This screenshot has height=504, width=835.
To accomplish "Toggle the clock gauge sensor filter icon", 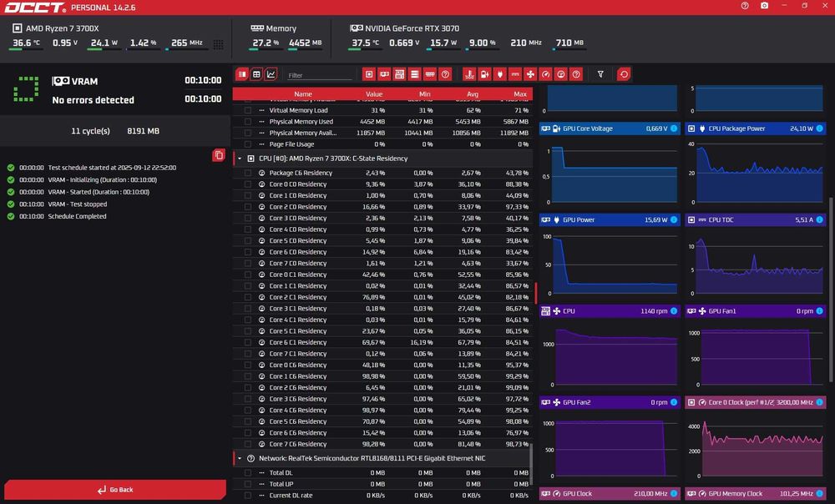I will pos(545,74).
